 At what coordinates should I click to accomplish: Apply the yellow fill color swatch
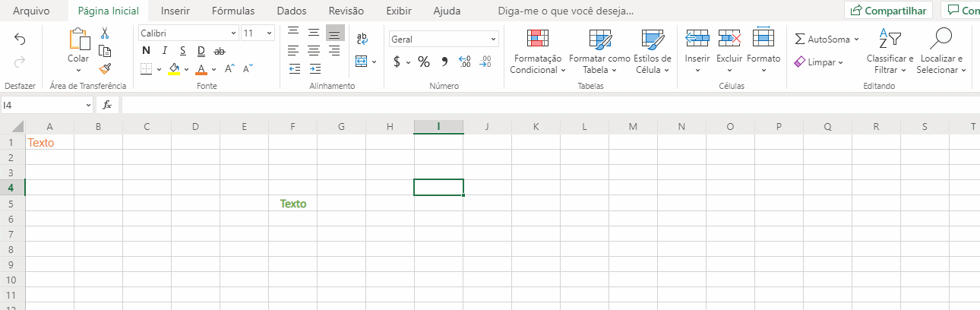click(x=174, y=69)
